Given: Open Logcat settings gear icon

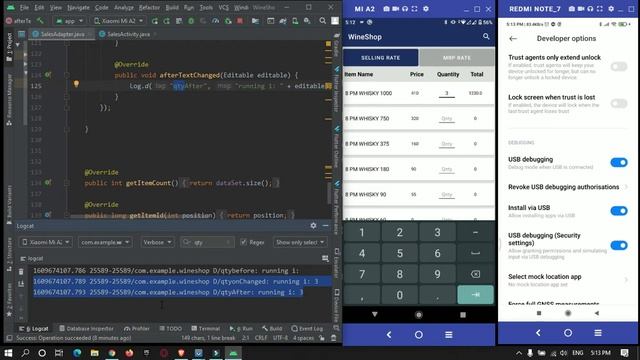Looking at the screenshot, I should (x=313, y=225).
